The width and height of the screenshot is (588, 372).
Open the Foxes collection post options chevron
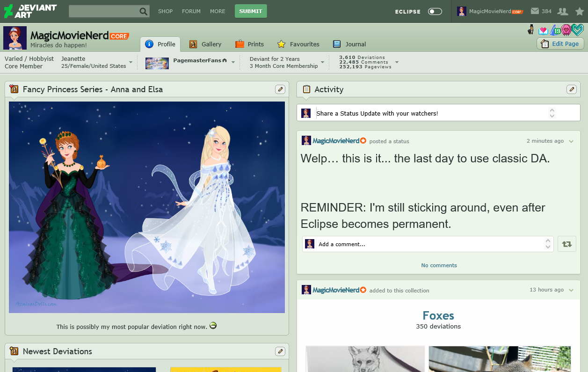coord(571,290)
